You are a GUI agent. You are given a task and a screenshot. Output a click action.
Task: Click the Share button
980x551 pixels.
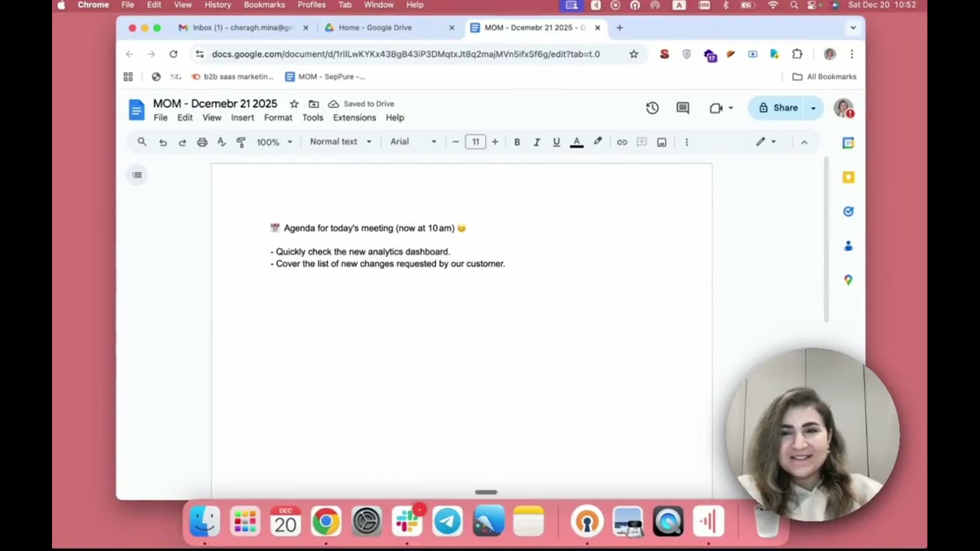coord(778,108)
